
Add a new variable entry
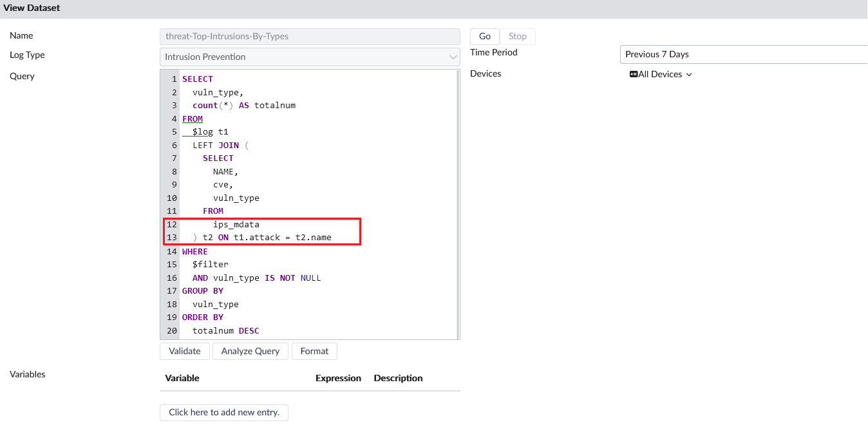coord(223,412)
